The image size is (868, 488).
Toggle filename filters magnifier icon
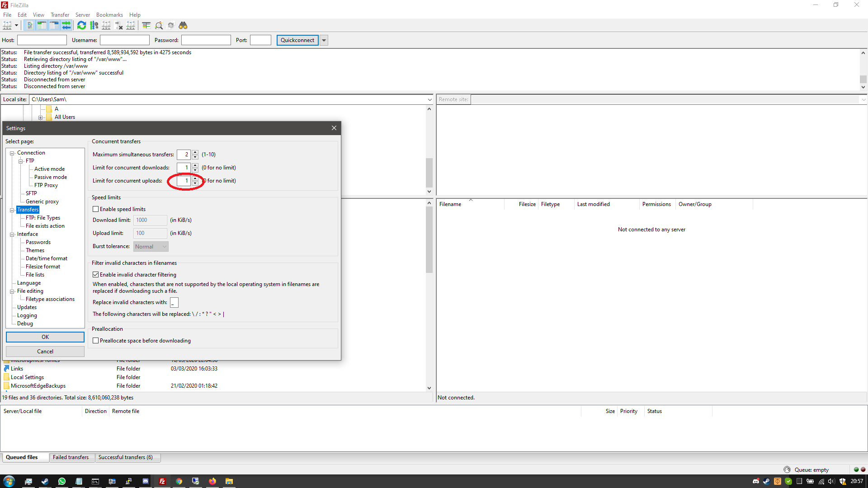tap(159, 26)
